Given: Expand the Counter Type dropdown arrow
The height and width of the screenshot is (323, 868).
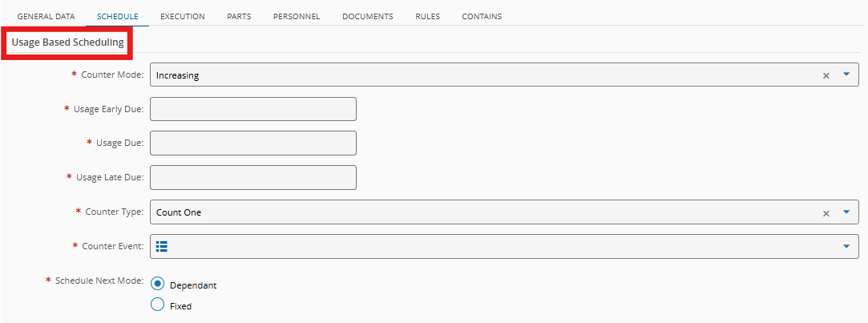Looking at the screenshot, I should [846, 212].
